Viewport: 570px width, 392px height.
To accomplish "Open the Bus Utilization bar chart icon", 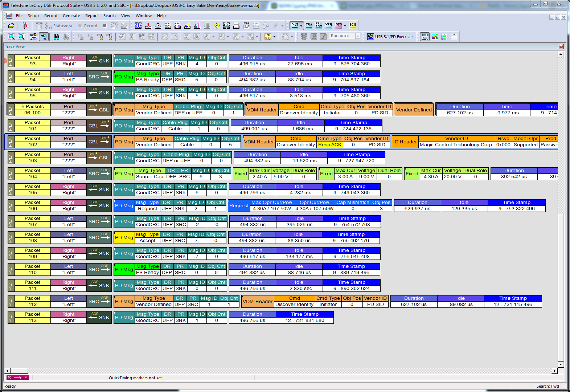I will (197, 26).
